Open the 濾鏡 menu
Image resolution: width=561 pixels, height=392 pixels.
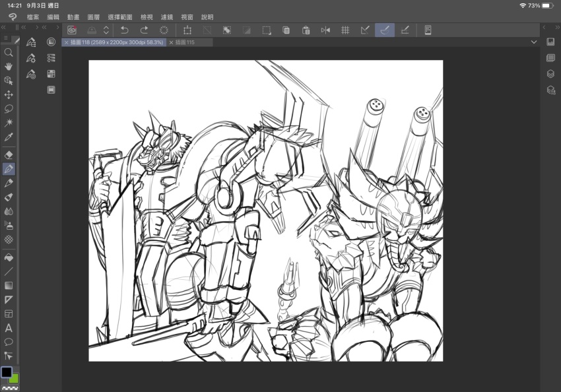pyautogui.click(x=167, y=16)
